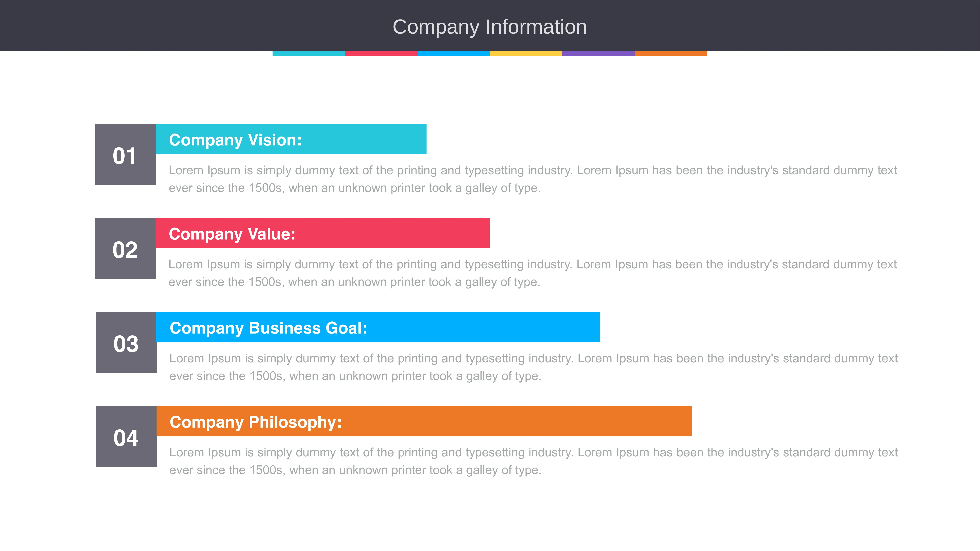Select the yellow strip under header
Image resolution: width=980 pixels, height=551 pixels.
pyautogui.click(x=526, y=54)
